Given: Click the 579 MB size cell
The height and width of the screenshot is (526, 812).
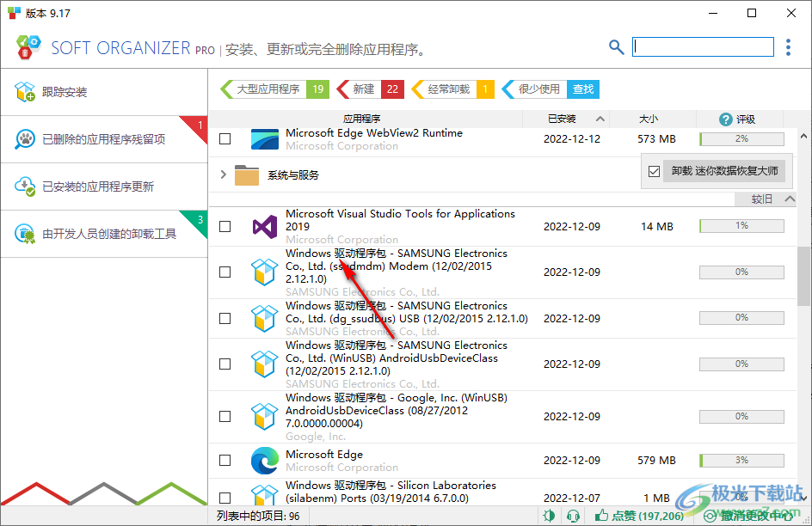Looking at the screenshot, I should pyautogui.click(x=656, y=461).
